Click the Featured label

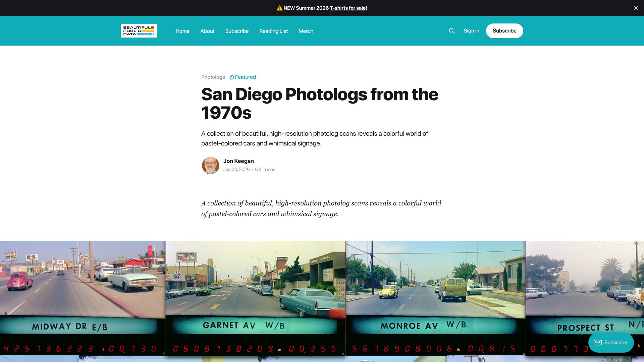point(245,77)
